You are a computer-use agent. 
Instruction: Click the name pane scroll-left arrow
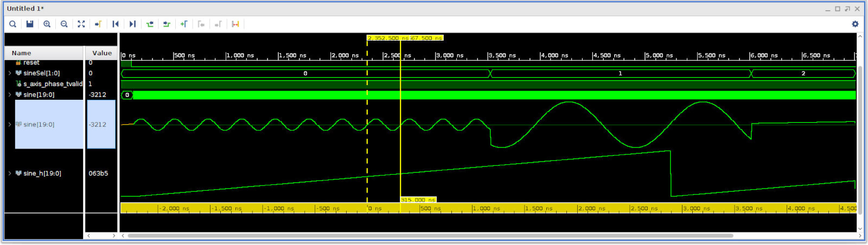click(89, 236)
